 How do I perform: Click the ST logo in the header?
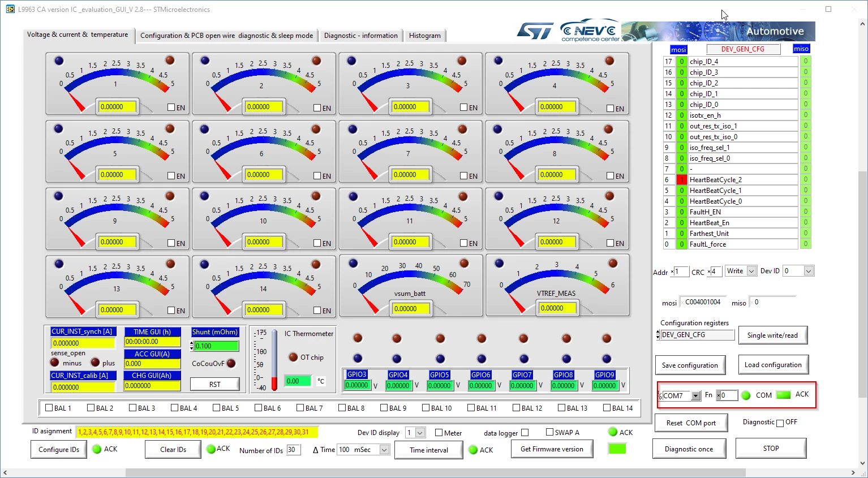click(535, 31)
